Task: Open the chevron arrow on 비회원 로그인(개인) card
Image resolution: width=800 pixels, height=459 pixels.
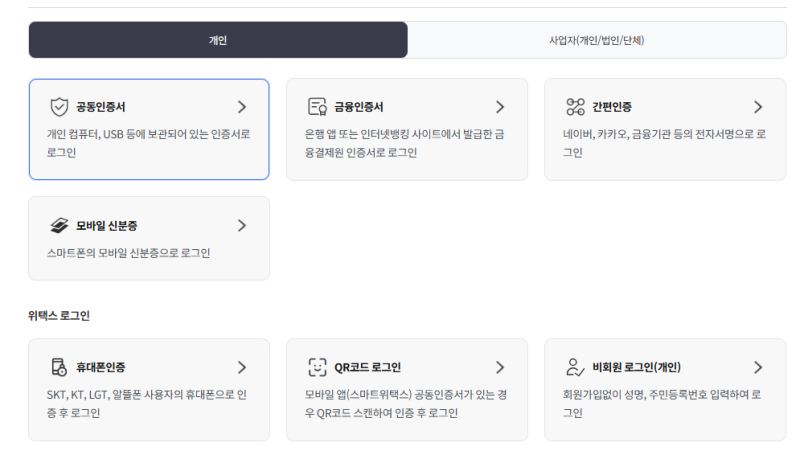Action: click(x=758, y=367)
